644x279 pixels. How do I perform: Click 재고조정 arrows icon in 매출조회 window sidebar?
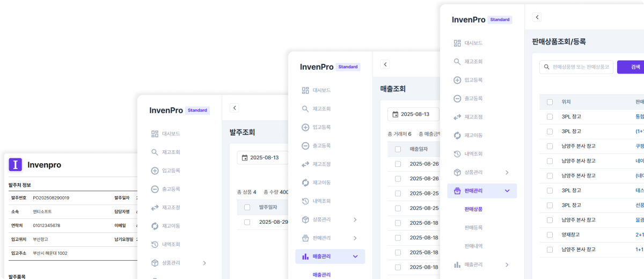coord(305,164)
